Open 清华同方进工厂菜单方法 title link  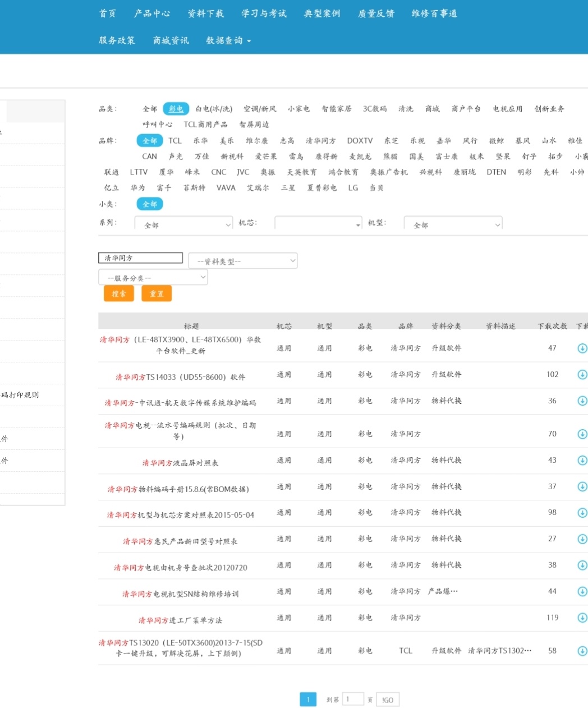pyautogui.click(x=181, y=620)
